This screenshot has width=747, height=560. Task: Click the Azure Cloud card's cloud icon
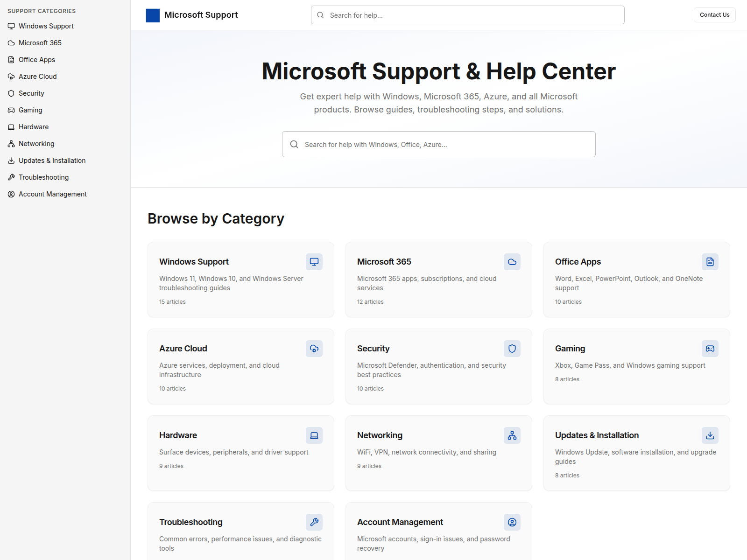point(314,349)
